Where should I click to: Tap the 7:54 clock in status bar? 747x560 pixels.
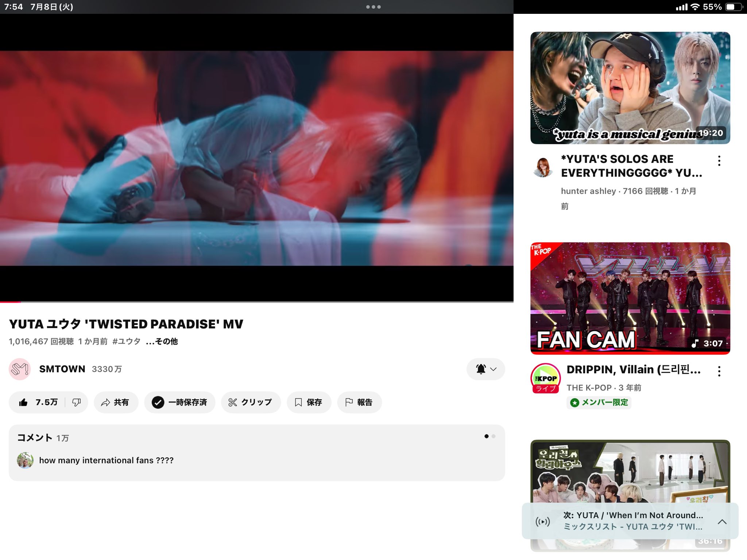13,7
